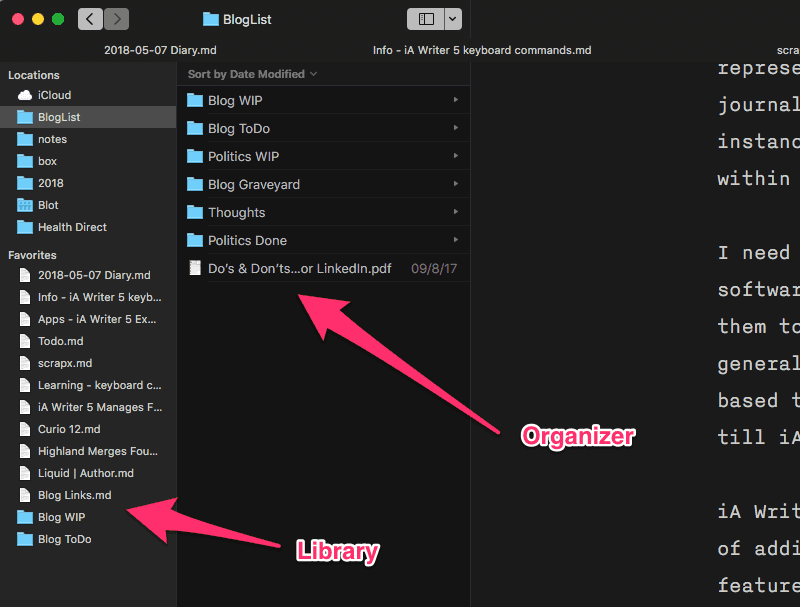The image size is (800, 607).
Task: Expand Blog ToDo with its disclosure arrow
Action: pyautogui.click(x=456, y=128)
